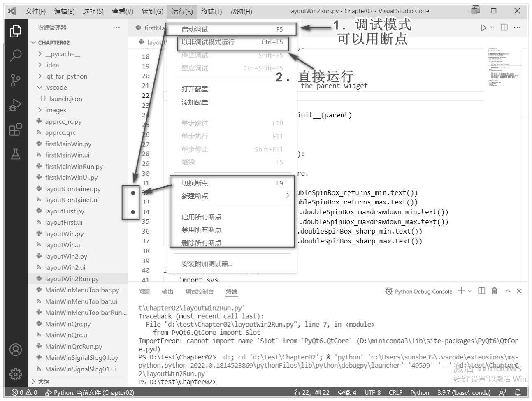Open the editor's more actions ellipsis
This screenshot has width=532, height=401.
pos(517,28)
